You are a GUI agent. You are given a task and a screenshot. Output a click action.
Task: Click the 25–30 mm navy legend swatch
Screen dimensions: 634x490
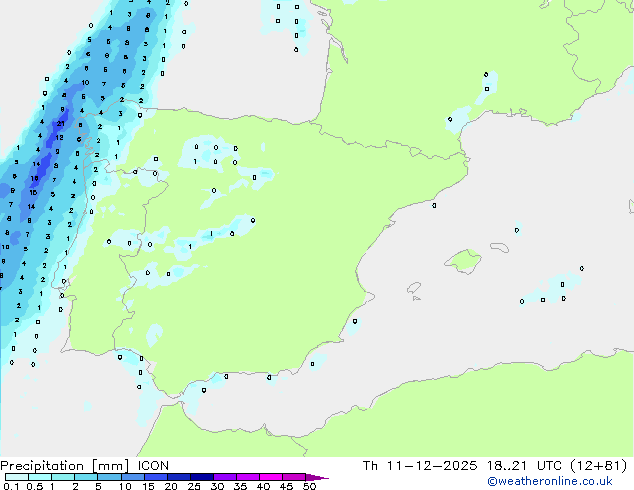coord(201,477)
